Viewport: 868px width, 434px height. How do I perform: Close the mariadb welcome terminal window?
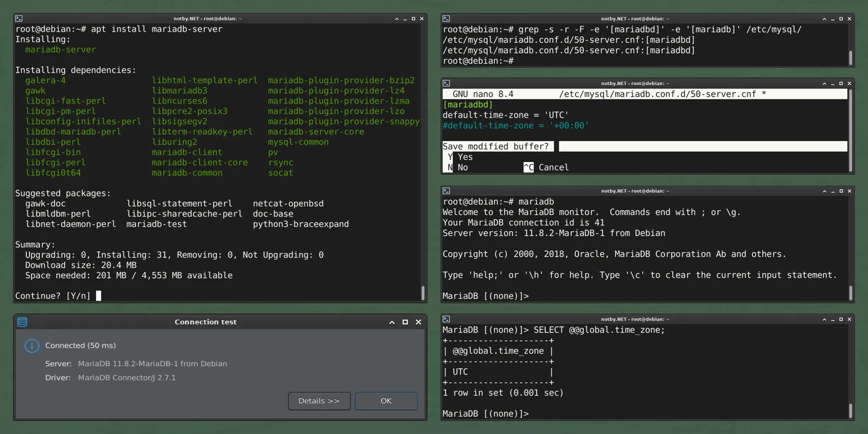[x=850, y=191]
